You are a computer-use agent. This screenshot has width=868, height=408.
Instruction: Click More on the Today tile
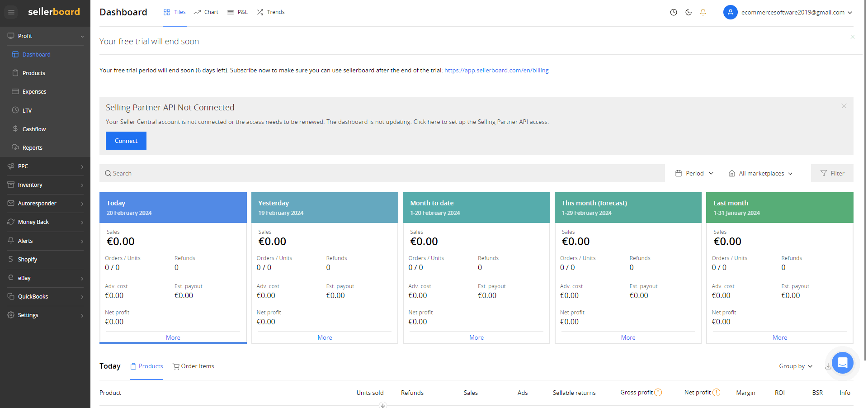[173, 337]
